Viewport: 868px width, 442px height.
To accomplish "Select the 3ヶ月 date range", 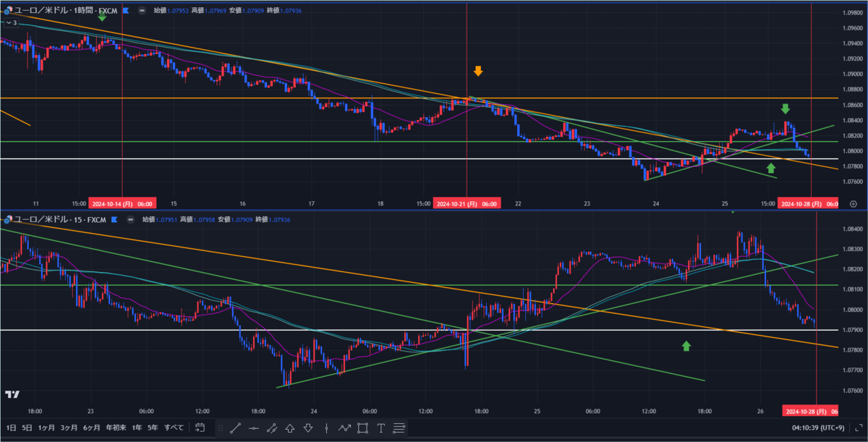I will [x=69, y=428].
